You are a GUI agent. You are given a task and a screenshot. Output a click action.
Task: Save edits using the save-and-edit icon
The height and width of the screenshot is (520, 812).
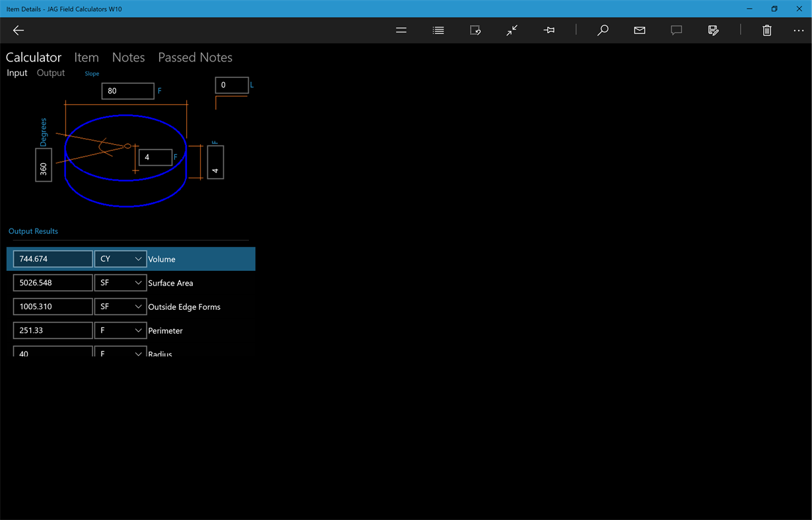point(713,30)
